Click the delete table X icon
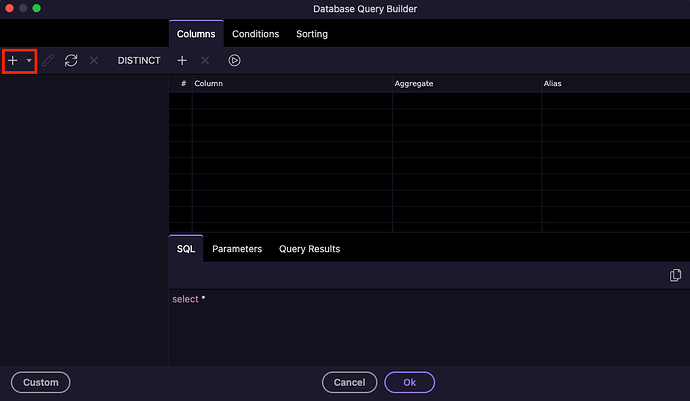 94,61
